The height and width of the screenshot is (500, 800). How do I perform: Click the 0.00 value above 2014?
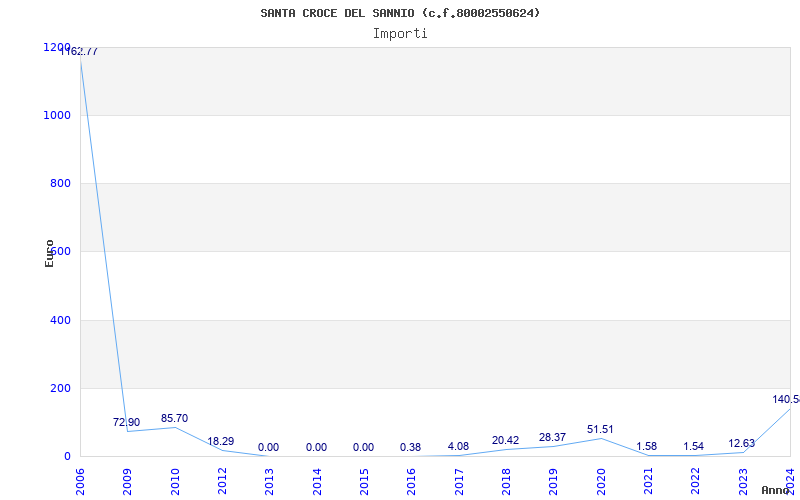click(x=316, y=447)
